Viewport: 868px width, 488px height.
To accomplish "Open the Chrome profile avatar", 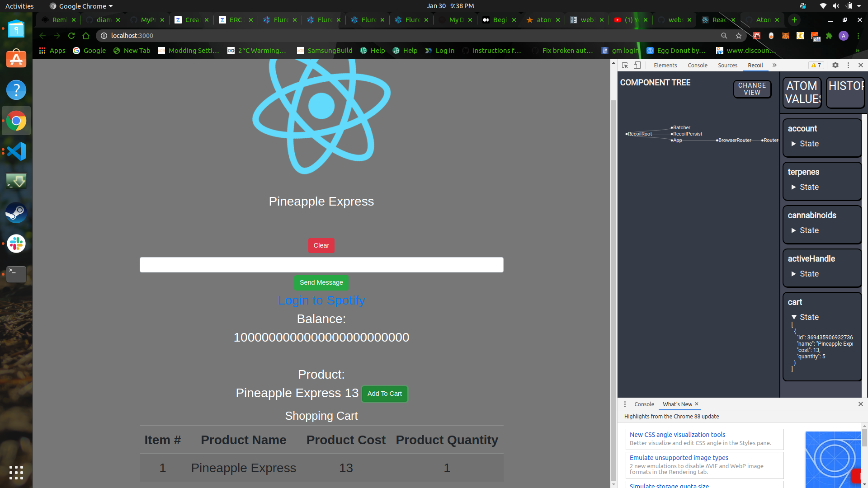I will (x=844, y=36).
